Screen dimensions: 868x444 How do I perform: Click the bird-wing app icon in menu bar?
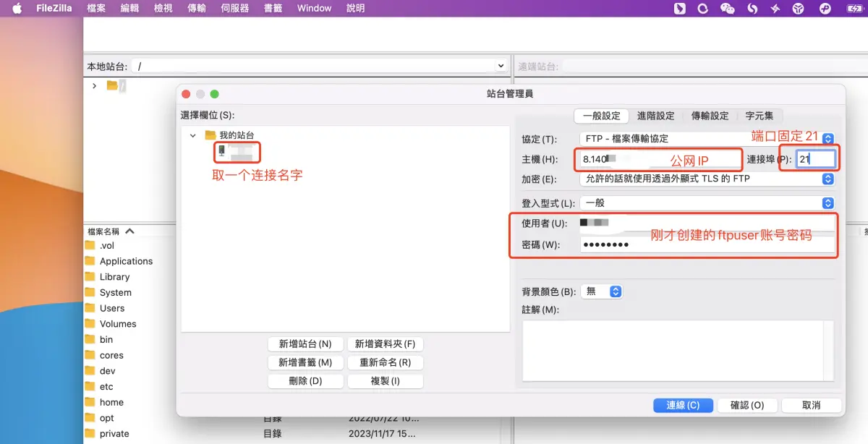[x=679, y=9]
